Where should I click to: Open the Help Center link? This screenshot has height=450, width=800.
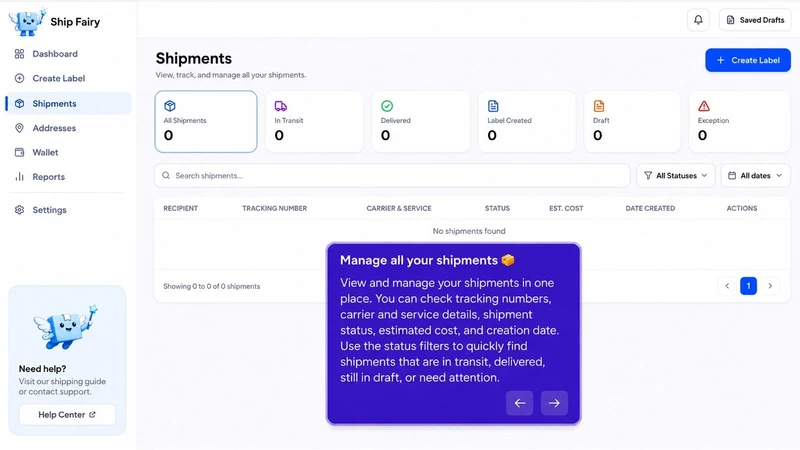click(67, 415)
